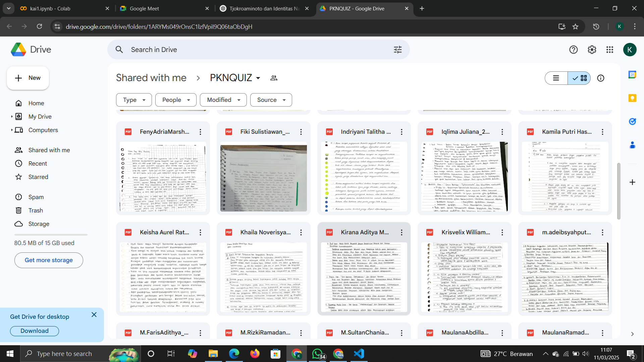This screenshot has height=362, width=644.
Task: Open more actions for Kirana Aditya file
Action: [401, 232]
